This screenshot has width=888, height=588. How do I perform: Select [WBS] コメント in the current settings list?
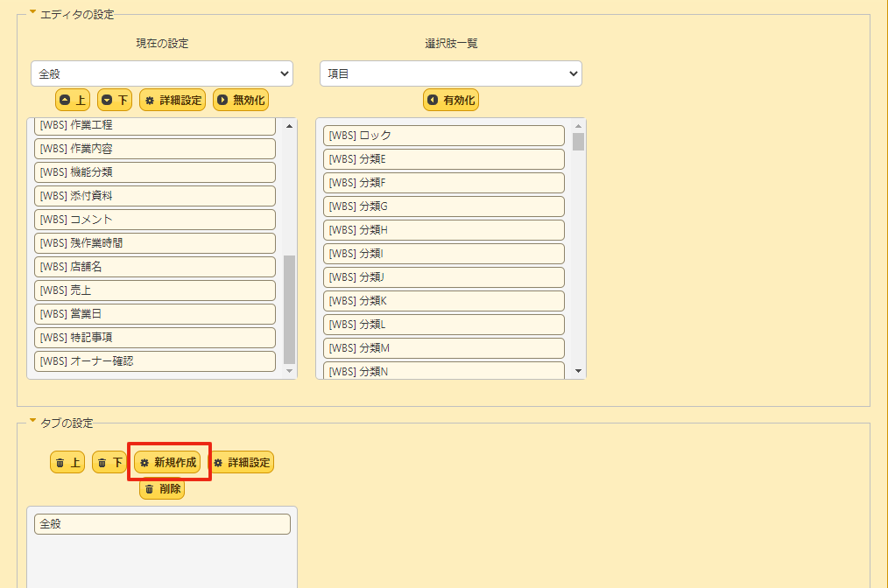[x=154, y=219]
